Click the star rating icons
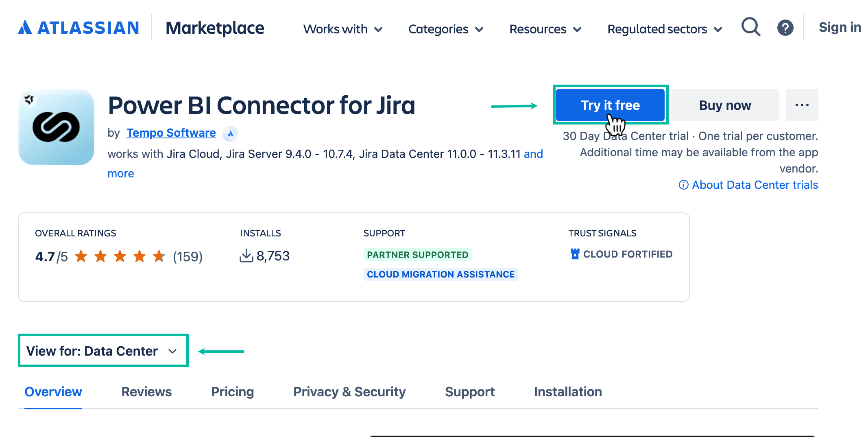Viewport: 868px width, 437px height. pos(120,256)
